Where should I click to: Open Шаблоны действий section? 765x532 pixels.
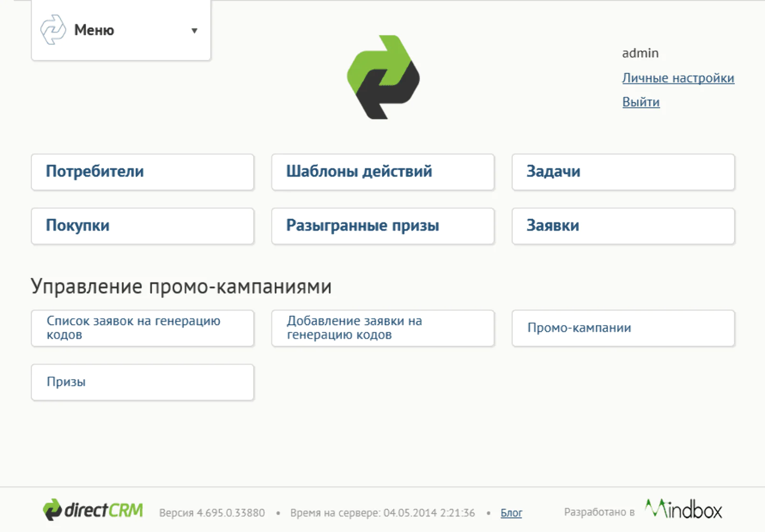click(x=383, y=172)
